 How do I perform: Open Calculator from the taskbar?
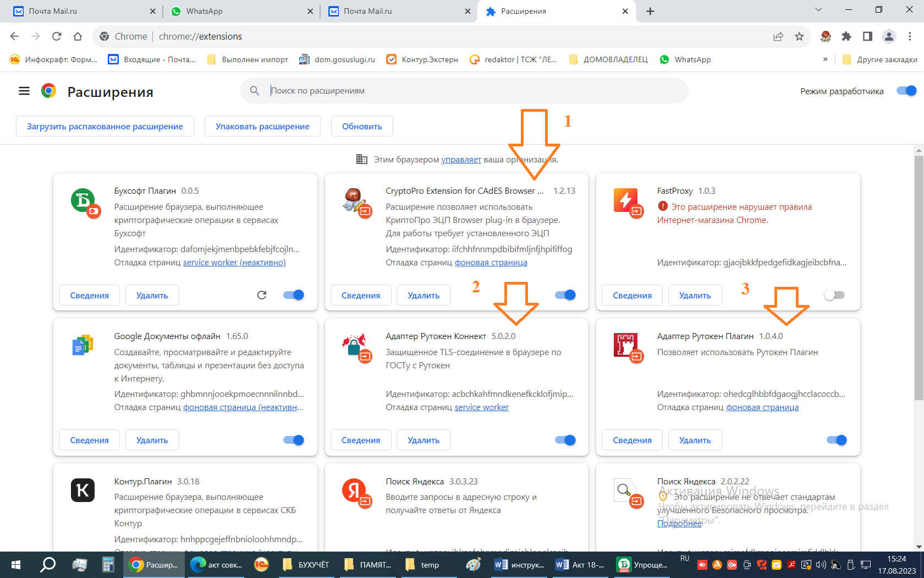coord(108,565)
